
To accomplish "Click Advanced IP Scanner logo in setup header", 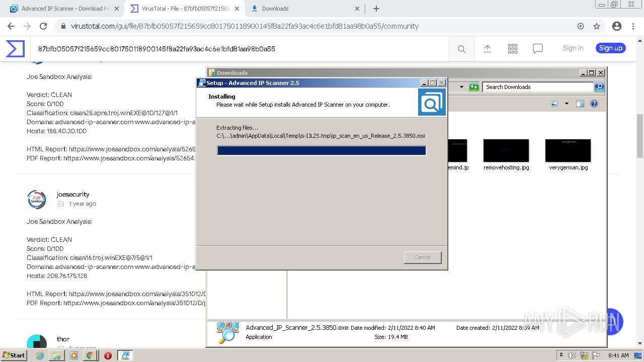I will [x=432, y=103].
